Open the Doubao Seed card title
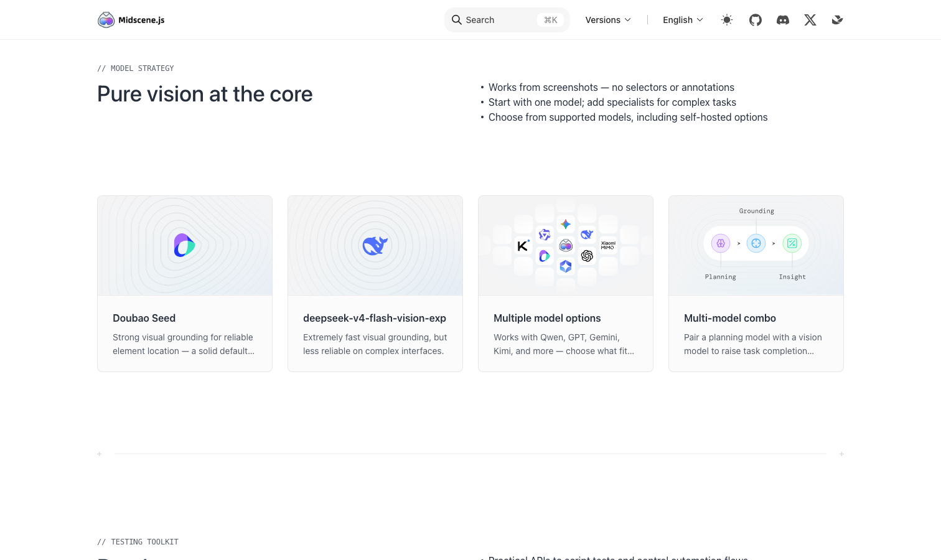This screenshot has height=560, width=941. click(x=144, y=318)
